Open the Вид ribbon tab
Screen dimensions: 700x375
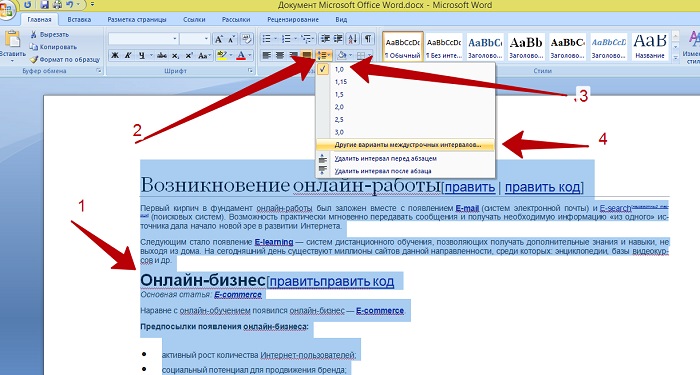click(341, 20)
